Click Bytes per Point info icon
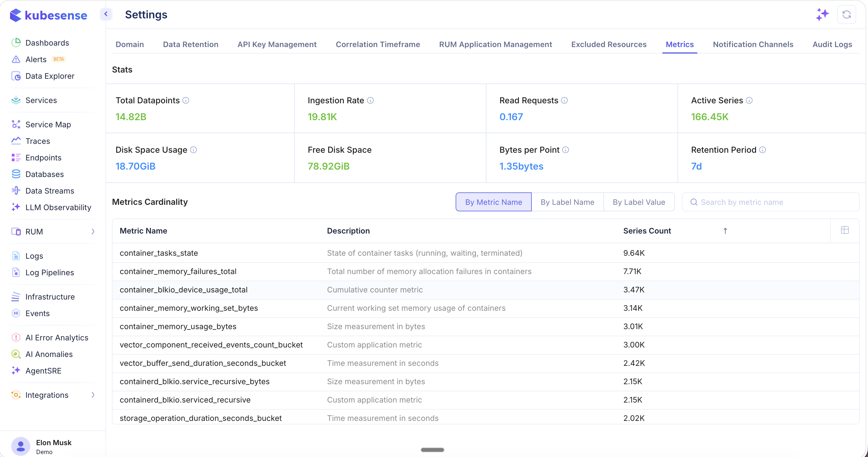868x457 pixels. (x=566, y=149)
